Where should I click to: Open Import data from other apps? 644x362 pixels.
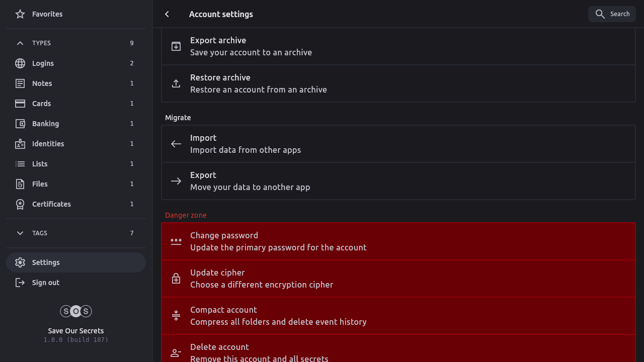tap(398, 144)
